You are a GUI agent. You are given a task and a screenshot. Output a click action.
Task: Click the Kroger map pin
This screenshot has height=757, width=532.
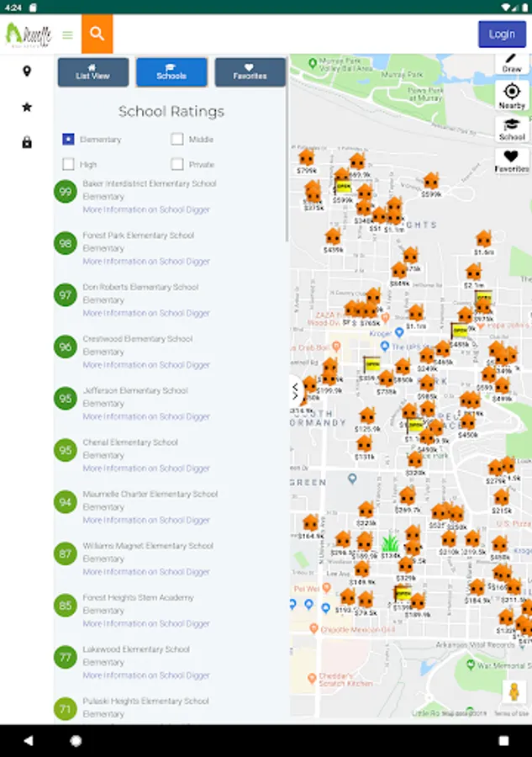[399, 332]
